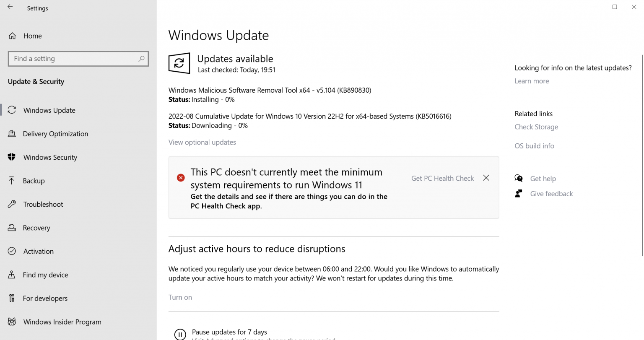
Task: Open Windows Insider Program icon
Action: click(x=13, y=322)
